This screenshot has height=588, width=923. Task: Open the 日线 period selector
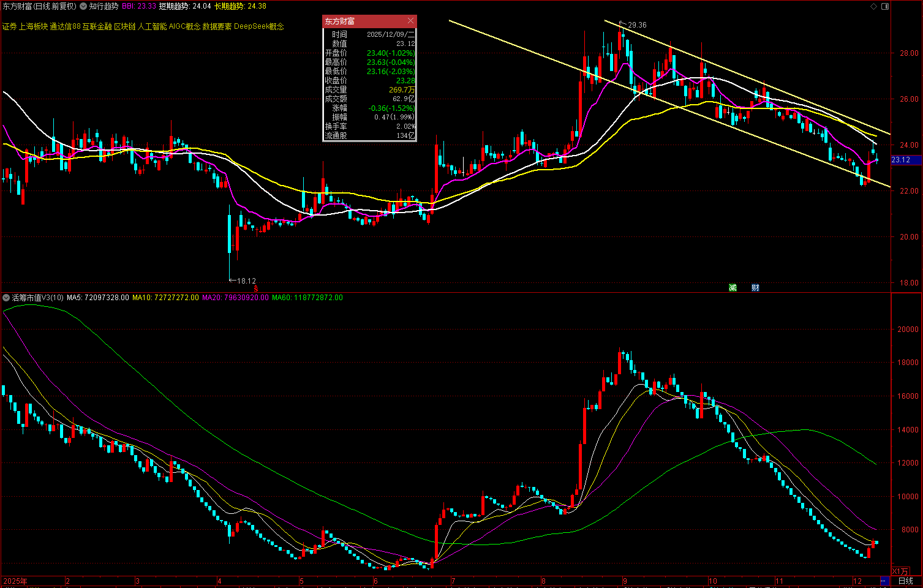(905, 581)
